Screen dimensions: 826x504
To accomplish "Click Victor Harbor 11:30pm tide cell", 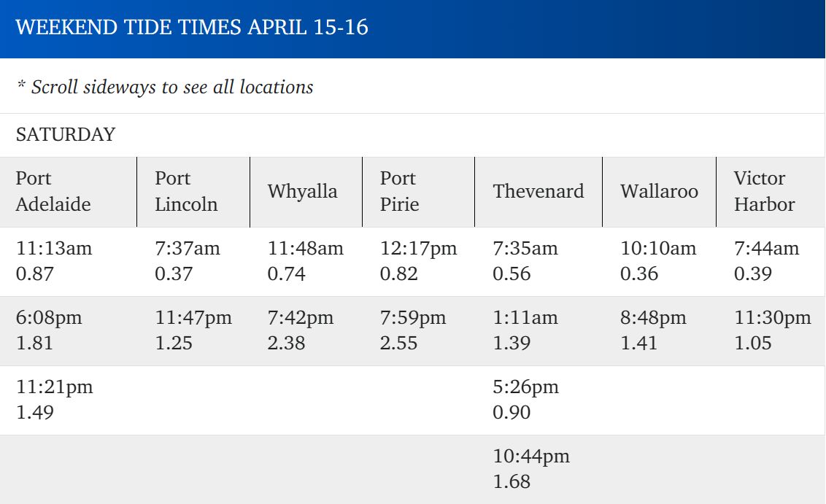I will coord(772,330).
